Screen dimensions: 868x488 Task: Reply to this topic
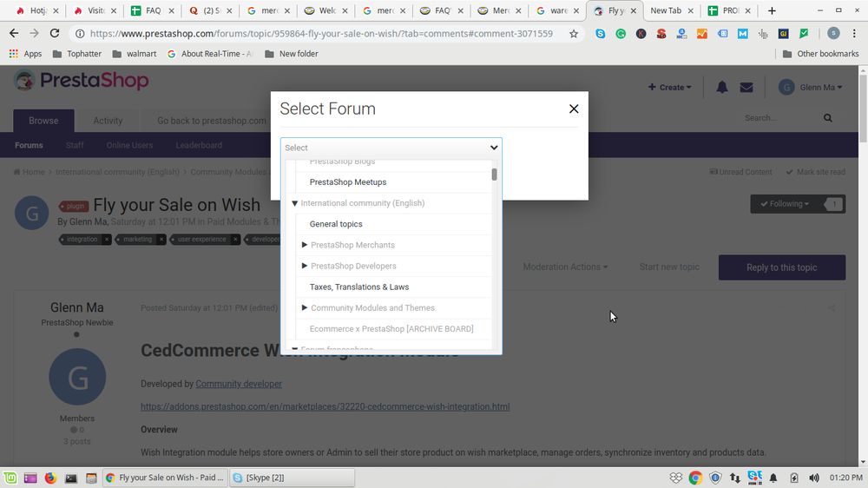[x=782, y=267]
